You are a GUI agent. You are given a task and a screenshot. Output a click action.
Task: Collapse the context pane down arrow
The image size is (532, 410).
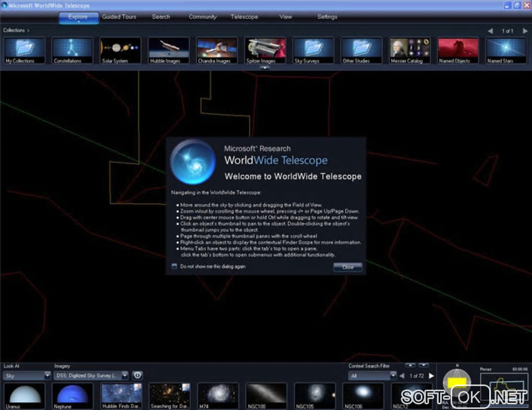pyautogui.click(x=424, y=365)
